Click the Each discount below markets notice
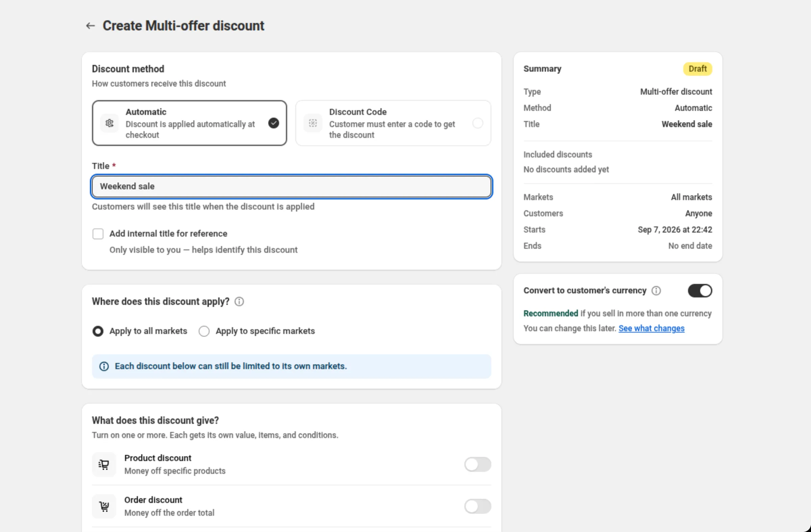The width and height of the screenshot is (811, 532). tap(291, 366)
